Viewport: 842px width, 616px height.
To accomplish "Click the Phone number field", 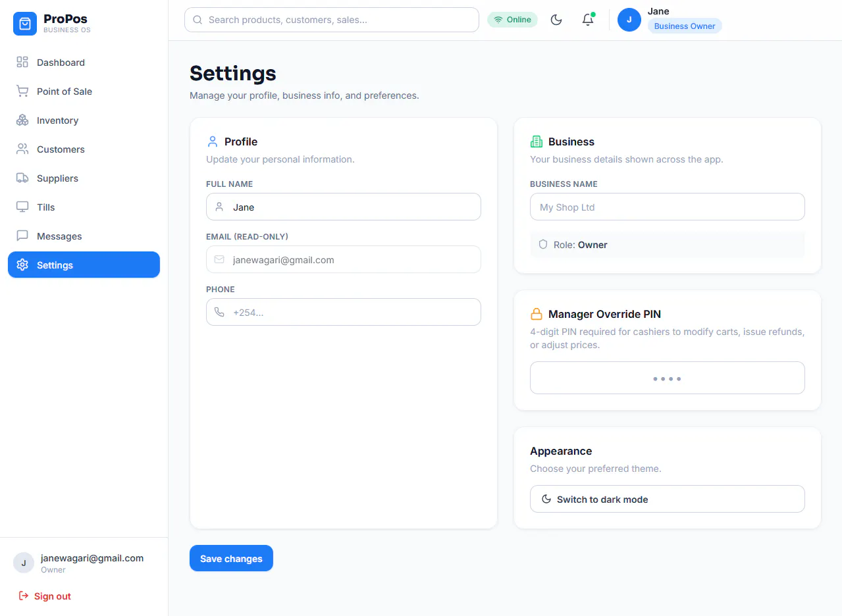I will (x=344, y=312).
